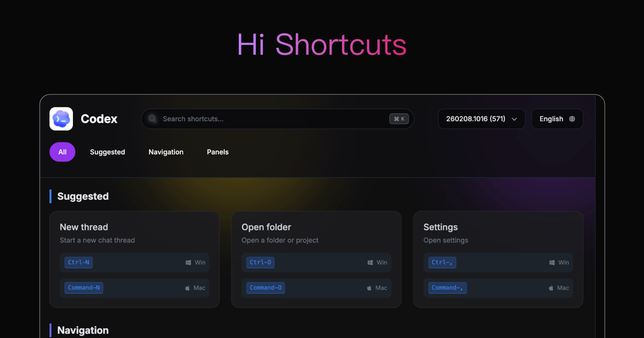Click Apple icon in Settings card
This screenshot has width=644, height=338.
(552, 288)
